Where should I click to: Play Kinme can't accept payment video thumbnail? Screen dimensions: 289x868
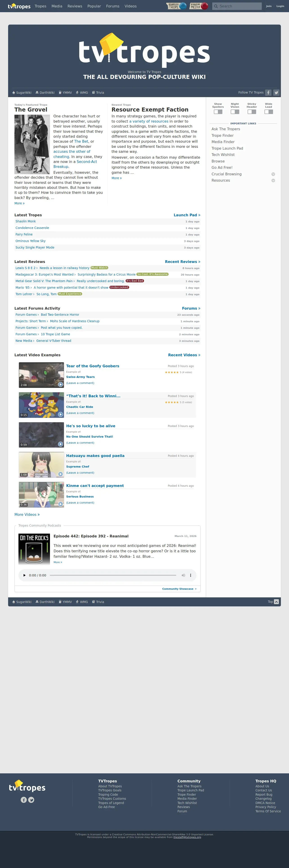click(41, 495)
